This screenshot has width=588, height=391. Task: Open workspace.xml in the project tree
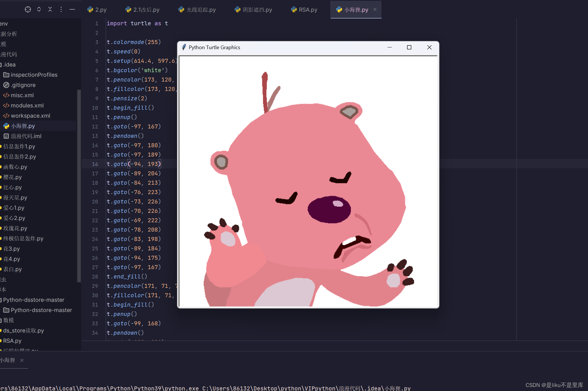pyautogui.click(x=26, y=116)
